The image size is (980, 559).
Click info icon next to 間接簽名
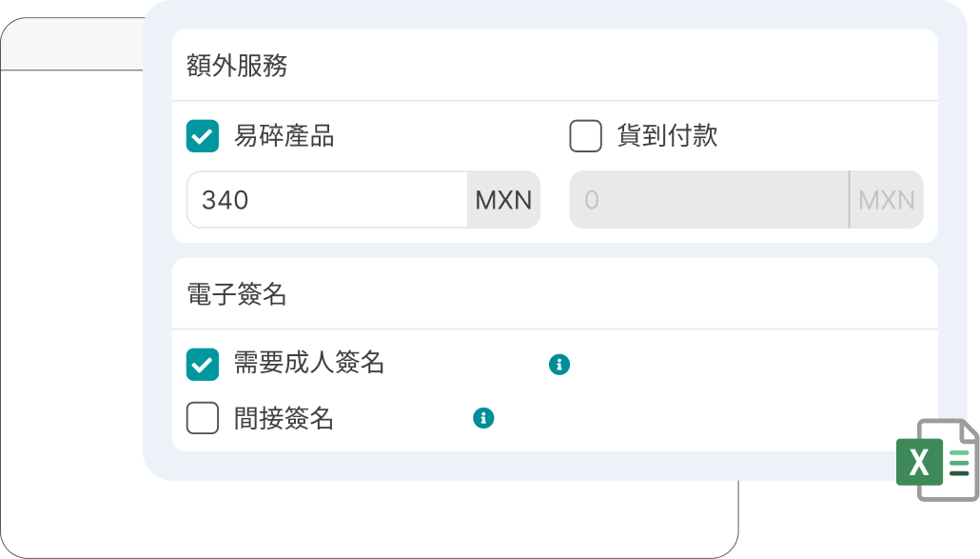pos(483,418)
